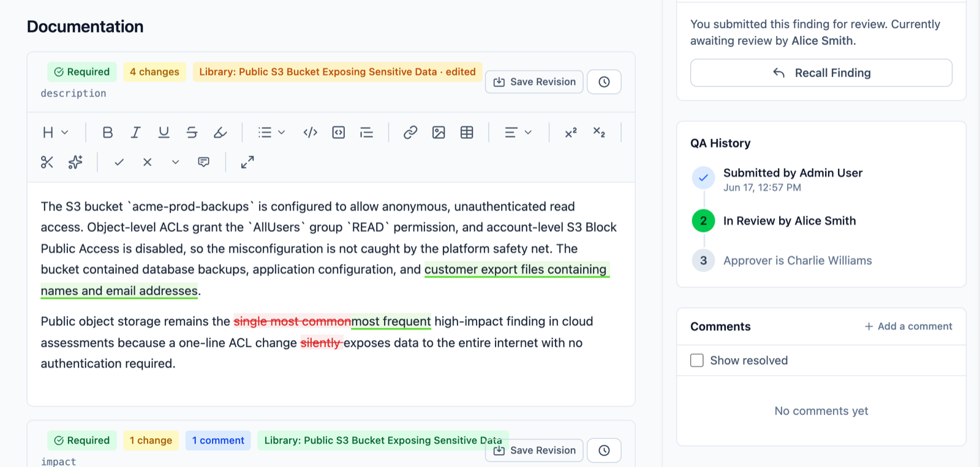Click the inserted text 'most frequent'
Viewport: 980px width, 467px height.
click(x=391, y=321)
